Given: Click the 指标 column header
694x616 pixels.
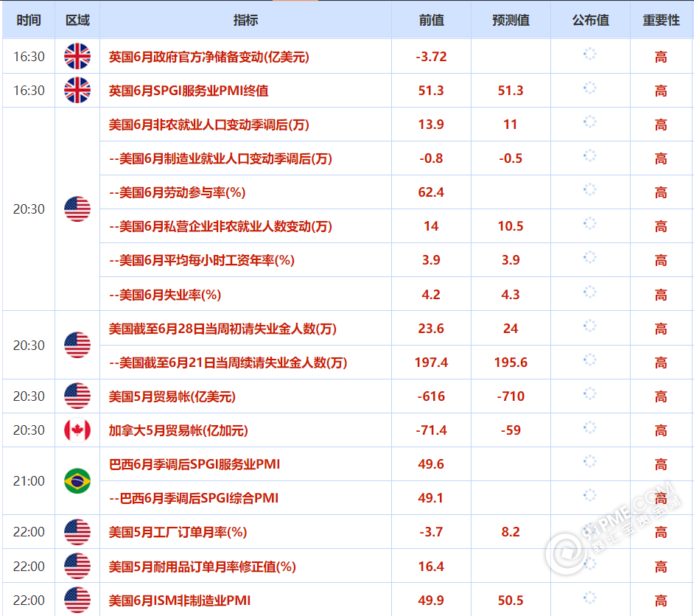Looking at the screenshot, I should click(245, 20).
